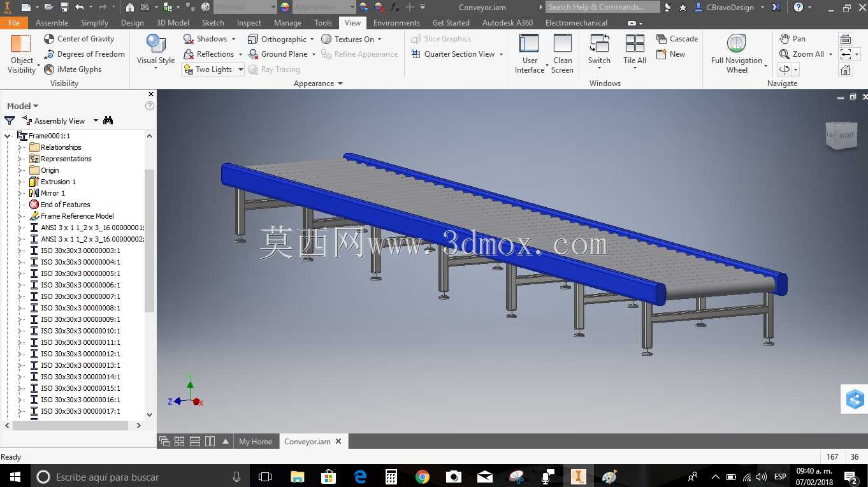Close the Conveyor.iam document tab
This screenshot has width=868, height=487.
coord(338,441)
